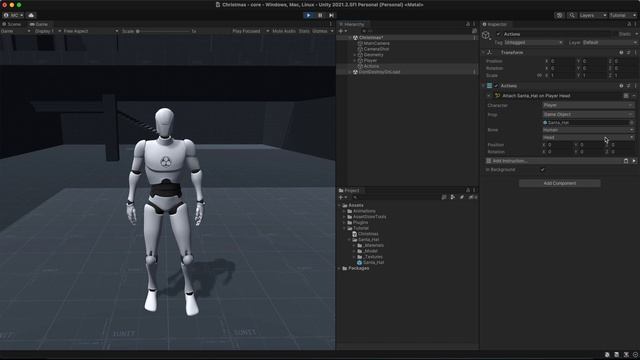The height and width of the screenshot is (360, 640).
Task: Open Transform component help icon
Action: pos(621,52)
